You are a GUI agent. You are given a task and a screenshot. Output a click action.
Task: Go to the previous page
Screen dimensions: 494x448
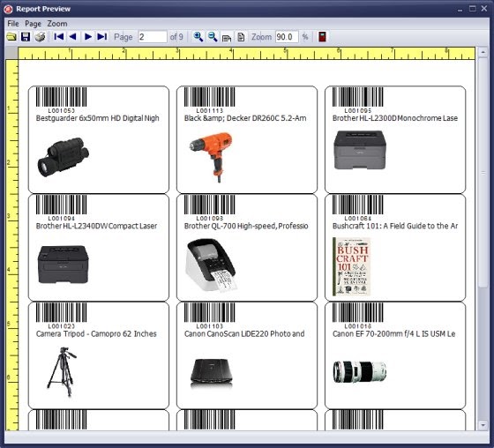coord(72,37)
